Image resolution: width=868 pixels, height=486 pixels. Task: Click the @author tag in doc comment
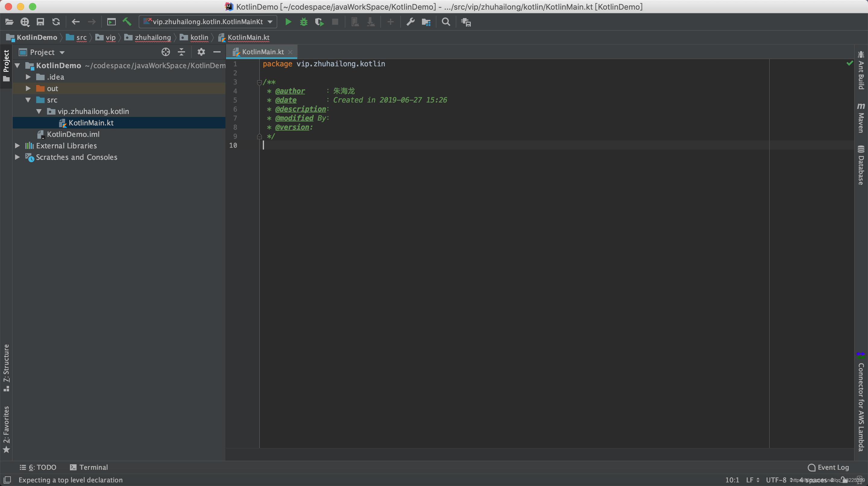[x=290, y=91]
